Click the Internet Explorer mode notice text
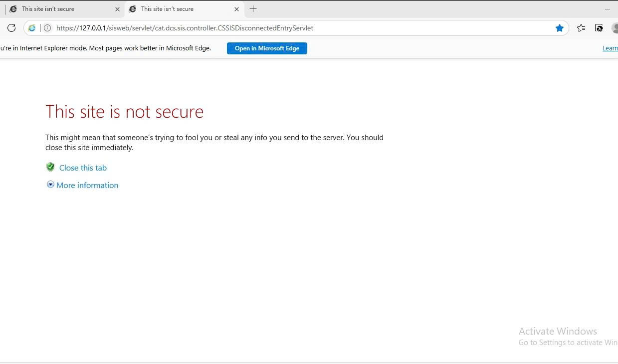The height and width of the screenshot is (364, 618). [105, 48]
